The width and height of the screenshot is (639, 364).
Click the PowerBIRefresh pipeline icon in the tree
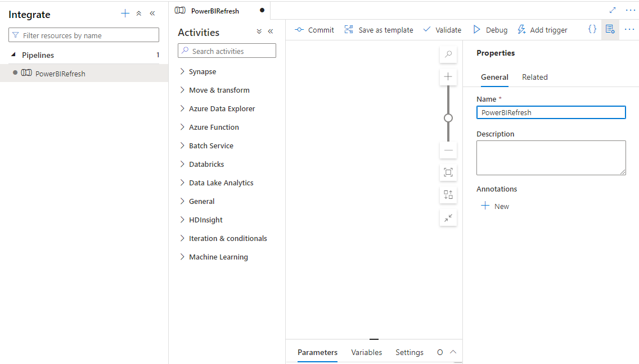click(x=26, y=73)
